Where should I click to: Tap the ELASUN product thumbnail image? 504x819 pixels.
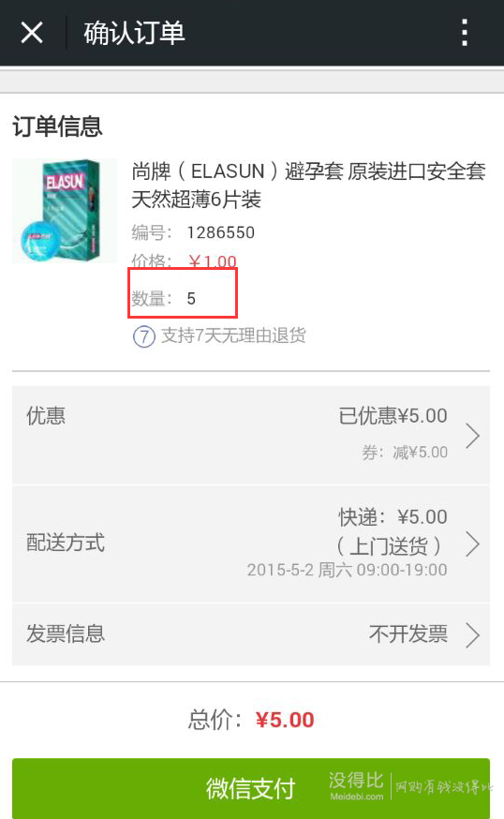tap(65, 211)
